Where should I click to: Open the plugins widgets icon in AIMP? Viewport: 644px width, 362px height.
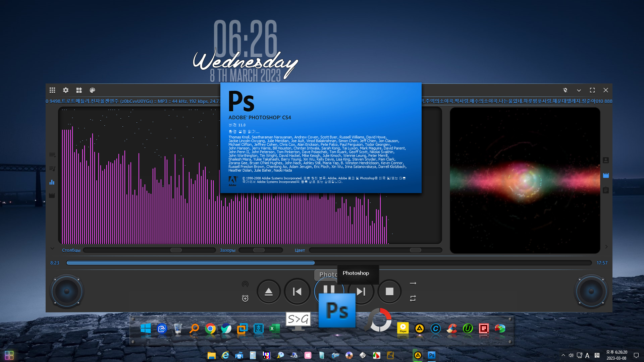[x=79, y=90]
